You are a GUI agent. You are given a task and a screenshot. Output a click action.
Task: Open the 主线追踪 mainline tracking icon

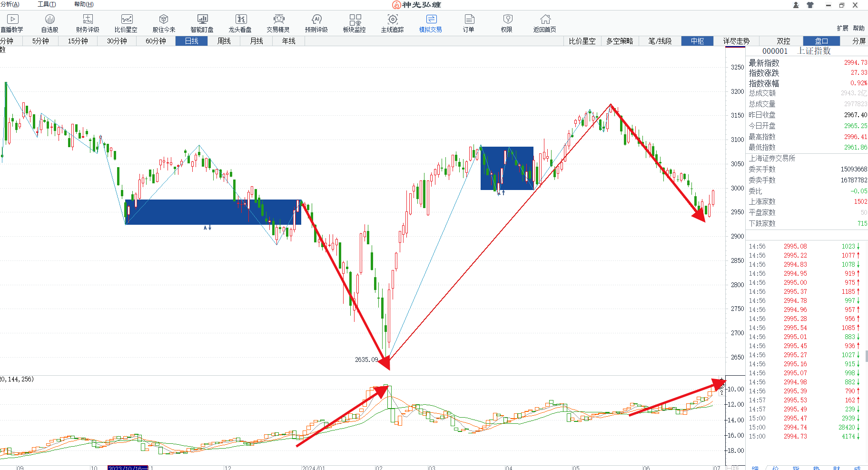(393, 23)
